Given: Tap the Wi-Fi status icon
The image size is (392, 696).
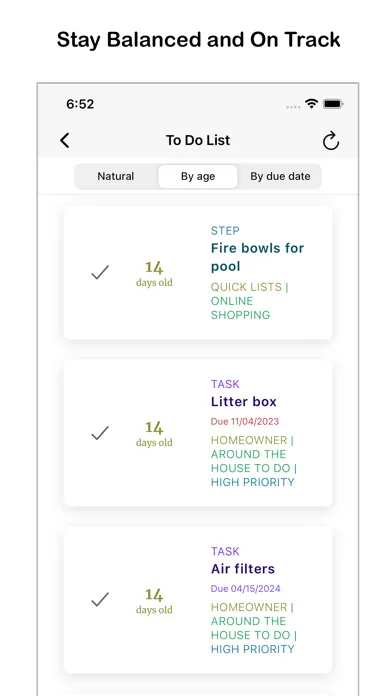Looking at the screenshot, I should [311, 104].
